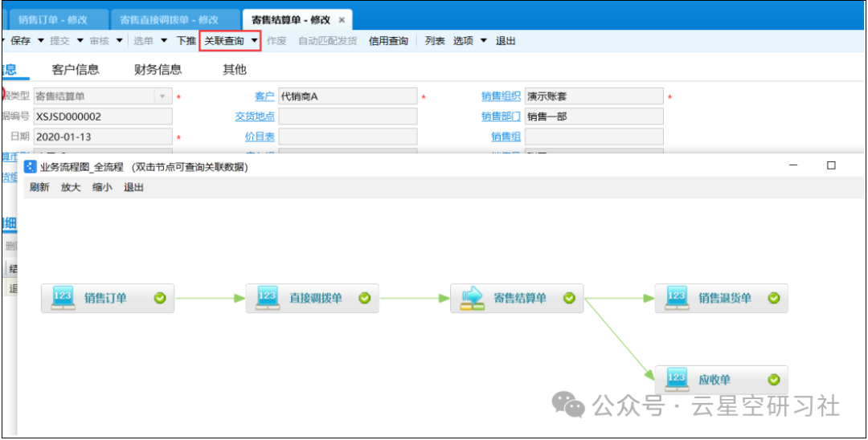Select the 客户信息 tab
Screen dimensions: 868x440
76,70
